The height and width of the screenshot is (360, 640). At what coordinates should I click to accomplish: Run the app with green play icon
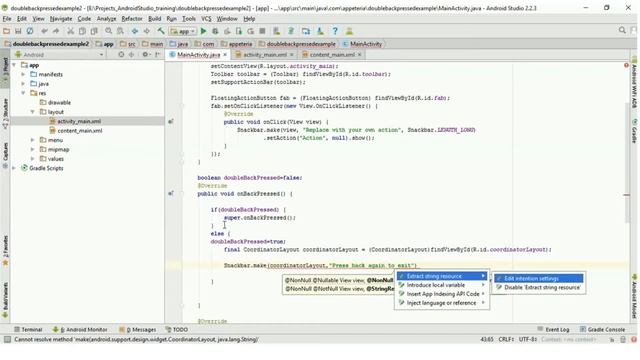pyautogui.click(x=203, y=31)
